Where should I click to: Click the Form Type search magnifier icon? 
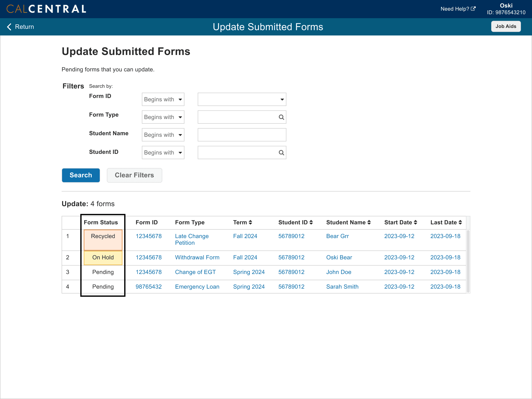(x=281, y=117)
